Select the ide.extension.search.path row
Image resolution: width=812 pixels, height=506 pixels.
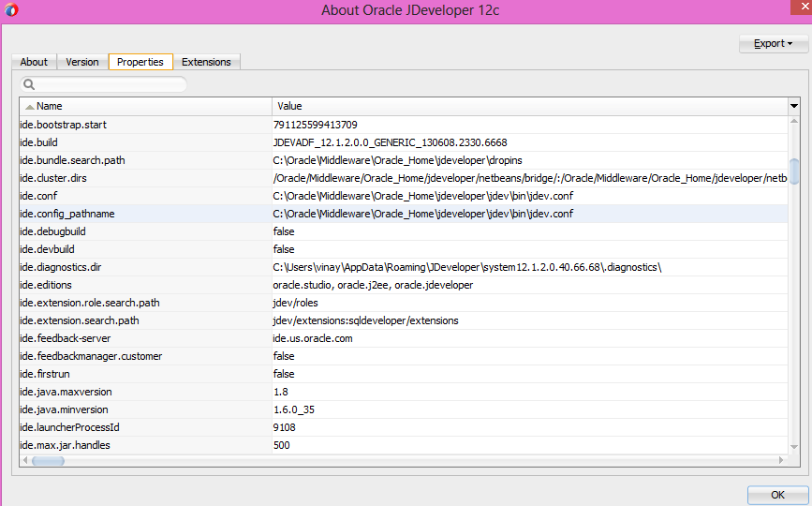(404, 320)
